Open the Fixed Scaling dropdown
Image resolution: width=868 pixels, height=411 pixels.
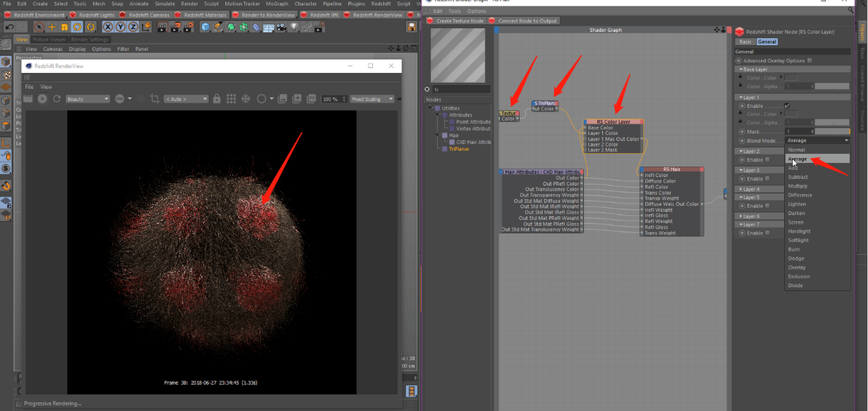click(x=371, y=99)
